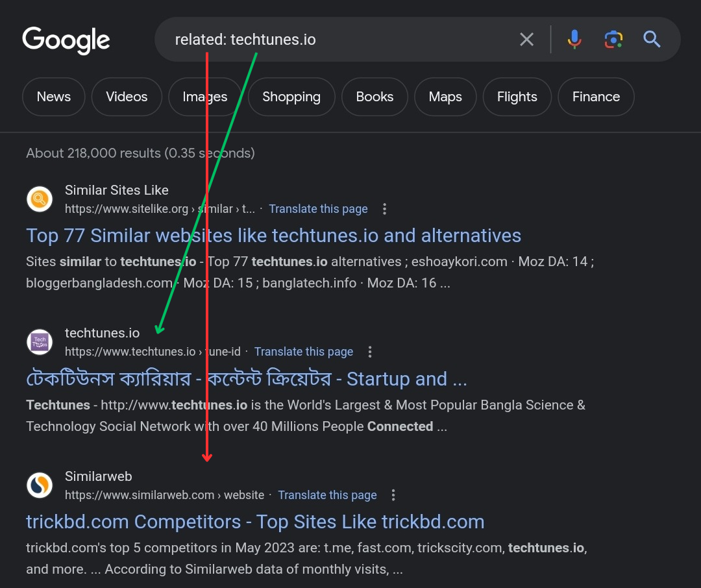Click the Similarweb site favicon
The height and width of the screenshot is (588, 701).
coord(40,485)
